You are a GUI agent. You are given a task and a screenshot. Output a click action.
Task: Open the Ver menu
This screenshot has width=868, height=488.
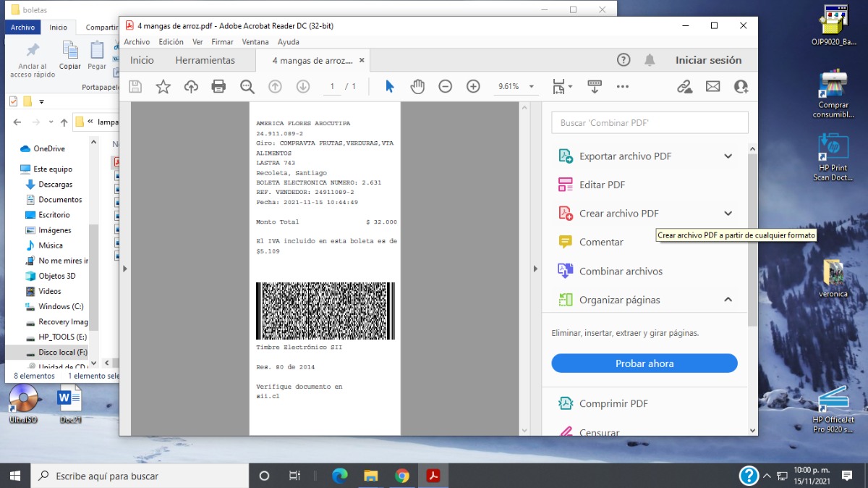[x=197, y=42]
